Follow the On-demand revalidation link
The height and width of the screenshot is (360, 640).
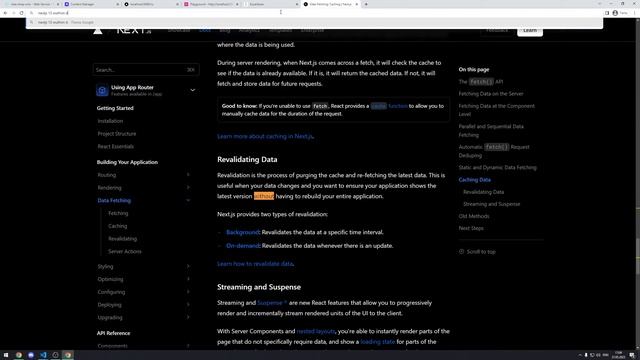coord(243,246)
